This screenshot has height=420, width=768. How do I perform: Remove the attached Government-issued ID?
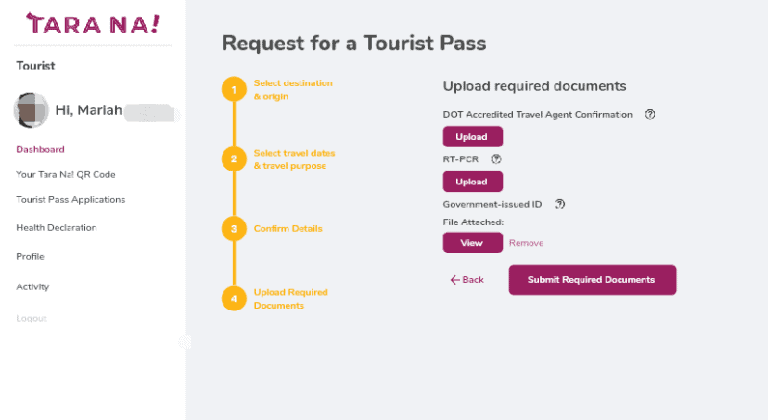tap(526, 243)
